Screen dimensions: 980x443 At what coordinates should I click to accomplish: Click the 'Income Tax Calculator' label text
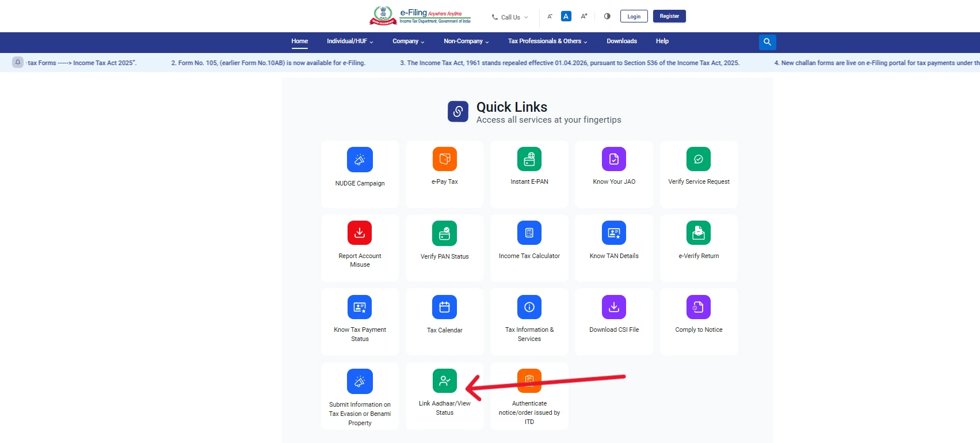click(529, 256)
